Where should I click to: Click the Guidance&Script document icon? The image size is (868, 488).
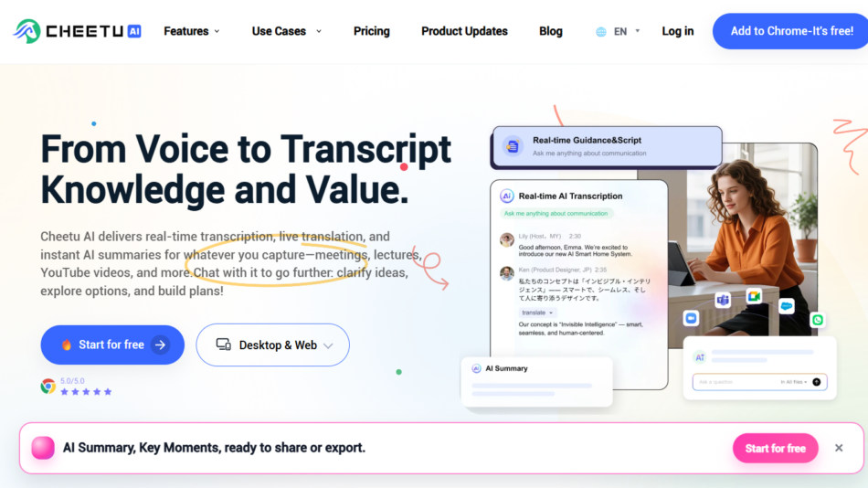tap(513, 146)
